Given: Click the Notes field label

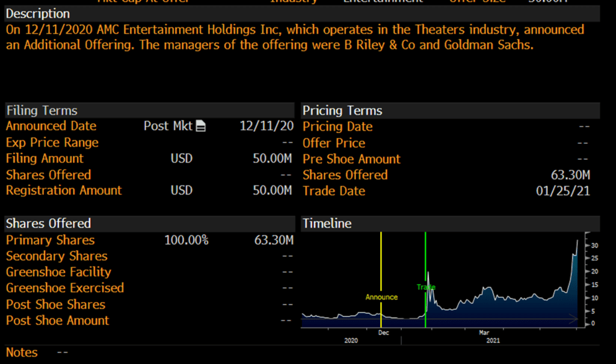Looking at the screenshot, I should click(x=22, y=353).
